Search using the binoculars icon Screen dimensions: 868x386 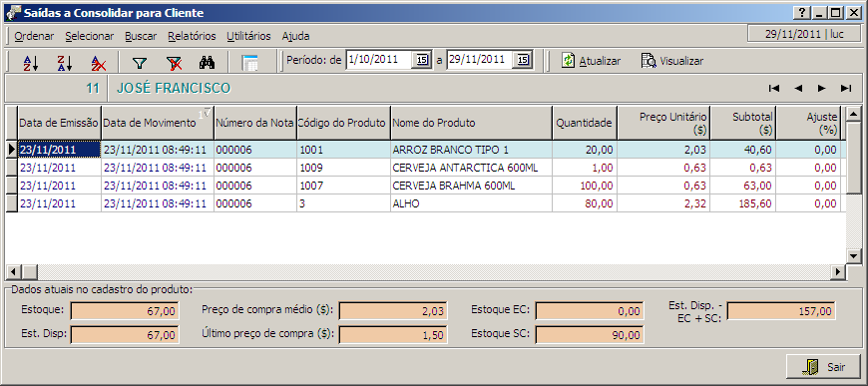[x=208, y=62]
